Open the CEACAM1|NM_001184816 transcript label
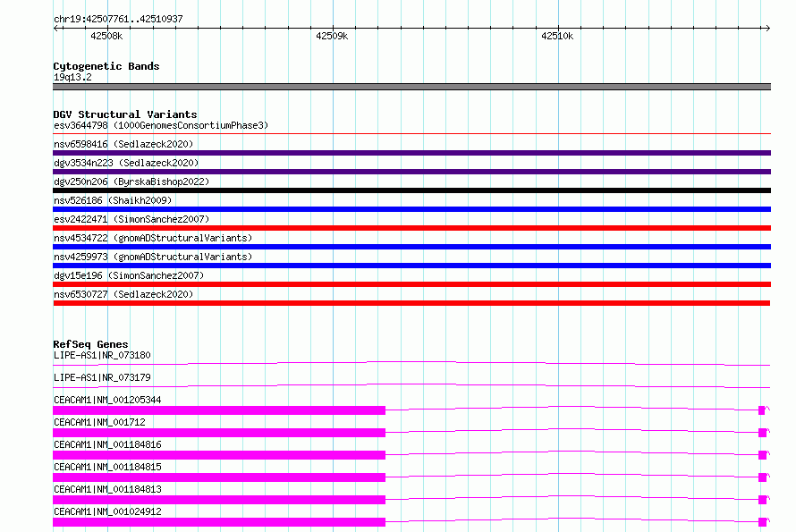Viewport: 796px width, 532px height. click(107, 444)
